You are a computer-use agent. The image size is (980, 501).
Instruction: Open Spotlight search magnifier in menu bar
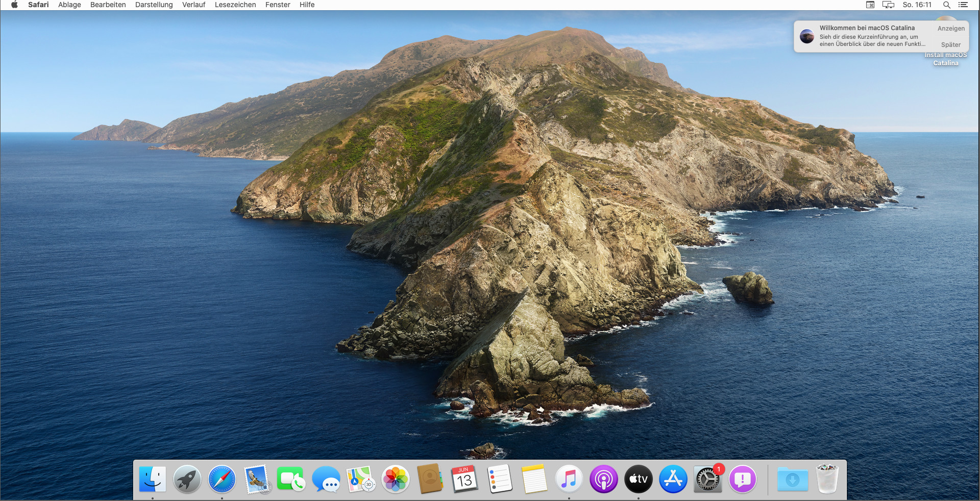tap(946, 5)
